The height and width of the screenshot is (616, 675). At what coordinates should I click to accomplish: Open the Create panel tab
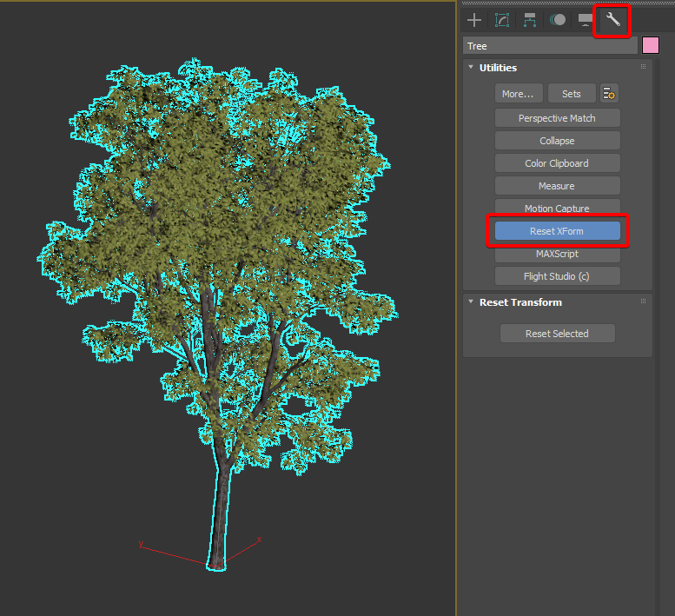click(474, 20)
